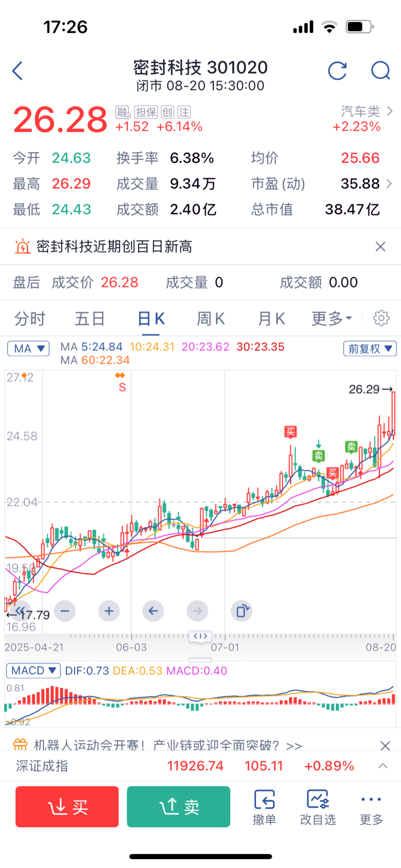Refresh the stock quote data
The width and height of the screenshot is (401, 868).
tap(337, 70)
